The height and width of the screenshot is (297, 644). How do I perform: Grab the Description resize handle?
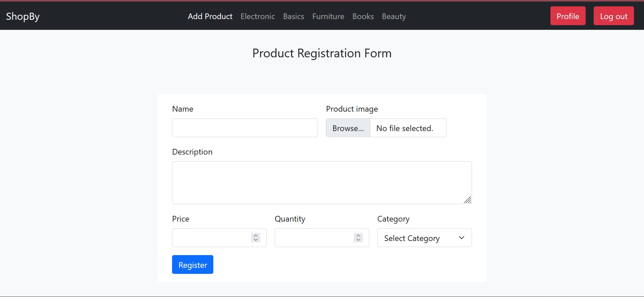pos(468,200)
